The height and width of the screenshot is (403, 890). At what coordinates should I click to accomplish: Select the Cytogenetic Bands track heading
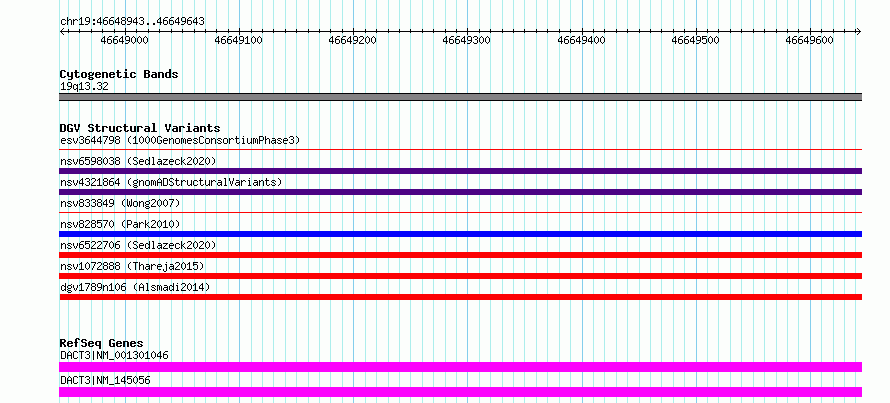tap(119, 74)
